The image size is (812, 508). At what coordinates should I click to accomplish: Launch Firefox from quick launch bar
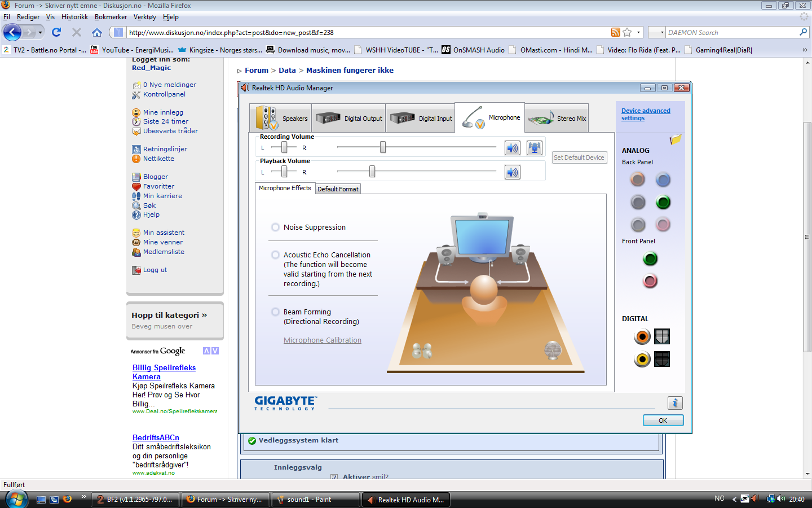click(x=67, y=499)
